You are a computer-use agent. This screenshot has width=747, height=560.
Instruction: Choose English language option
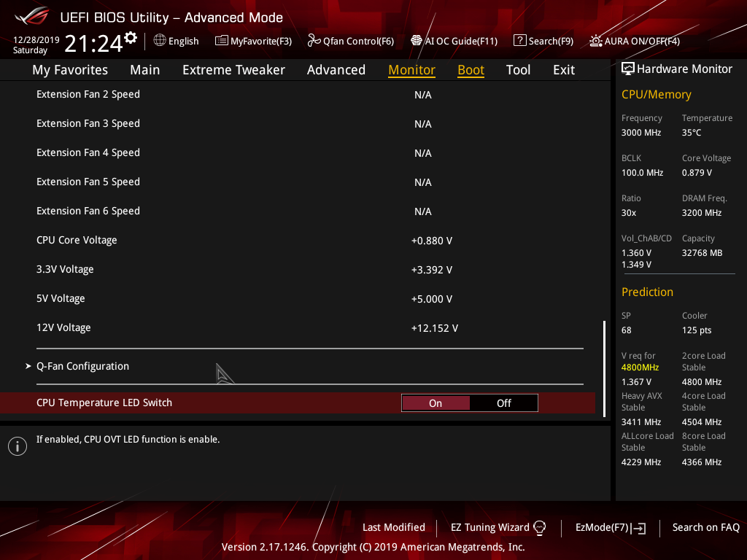click(183, 41)
